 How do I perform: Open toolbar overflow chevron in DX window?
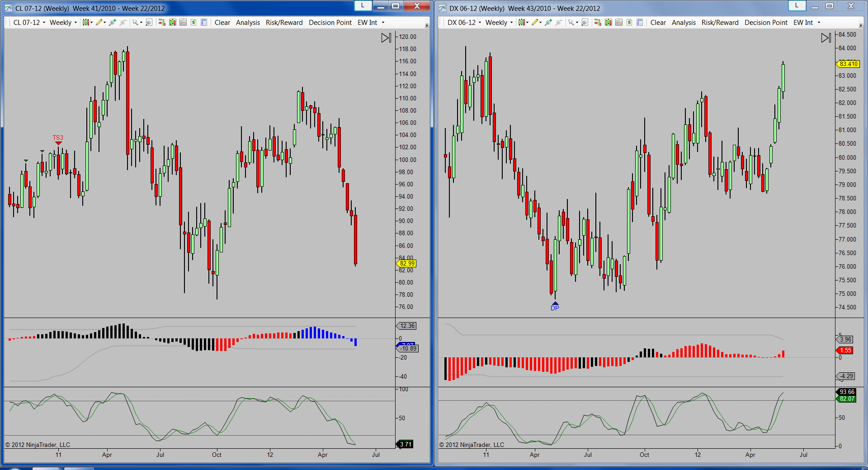click(861, 25)
